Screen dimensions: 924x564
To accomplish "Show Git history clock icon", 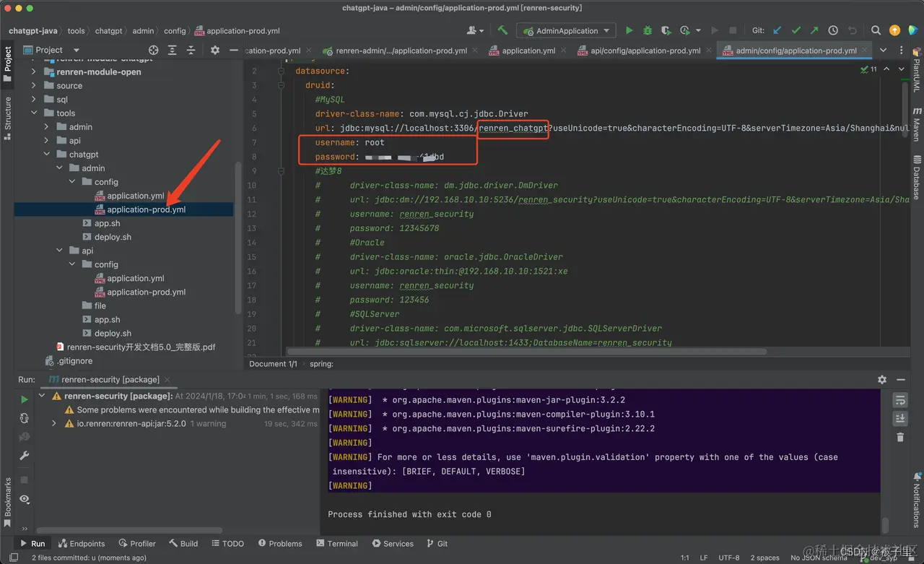I will [x=833, y=30].
